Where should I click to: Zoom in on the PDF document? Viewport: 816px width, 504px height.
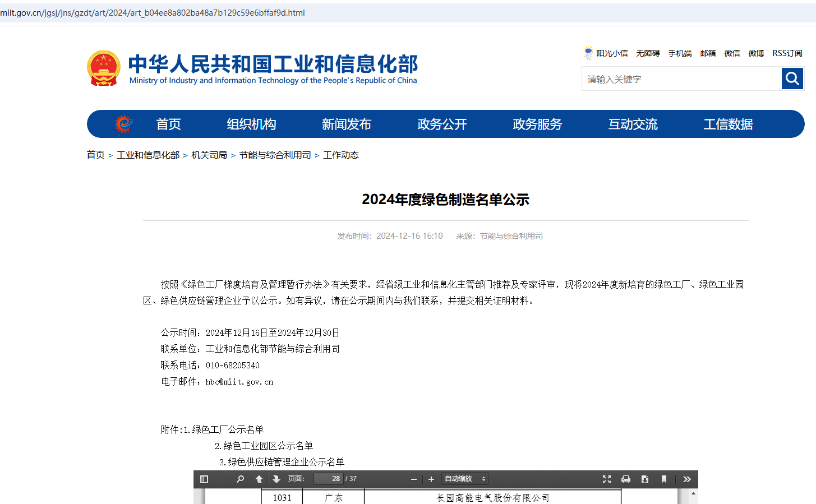tap(431, 479)
